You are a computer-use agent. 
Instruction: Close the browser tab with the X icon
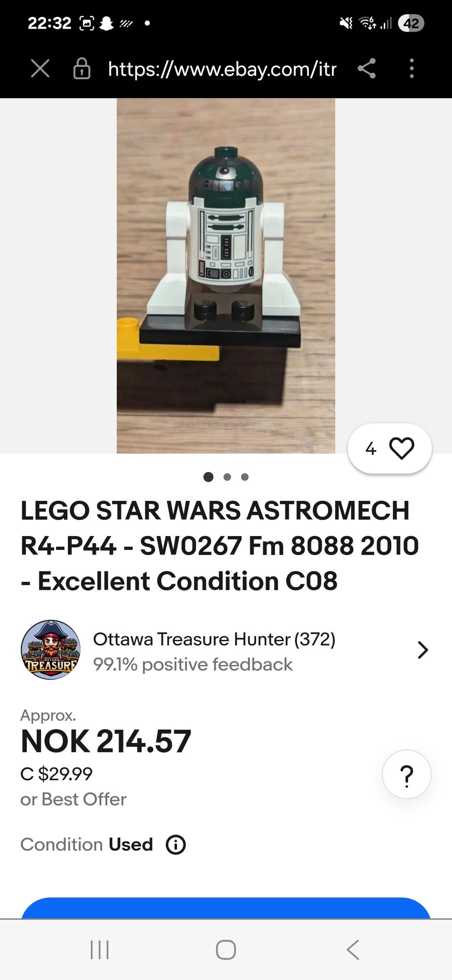coord(40,68)
